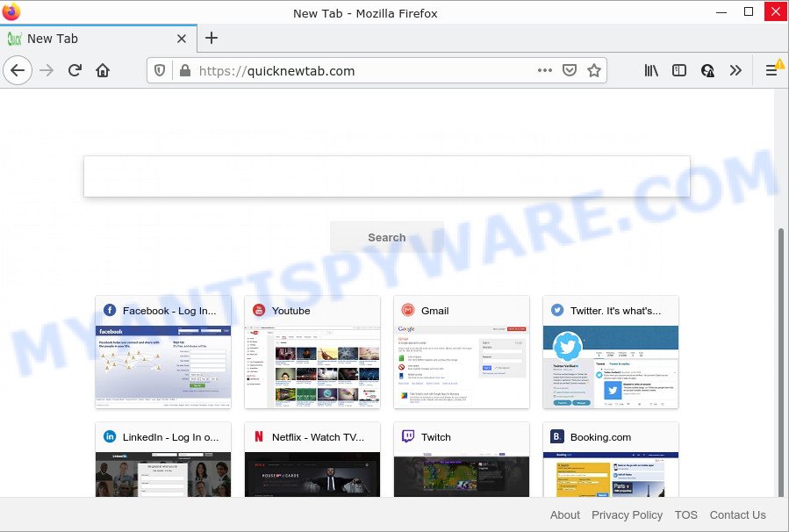Save page to Pocket
The height and width of the screenshot is (532, 789).
[x=569, y=70]
